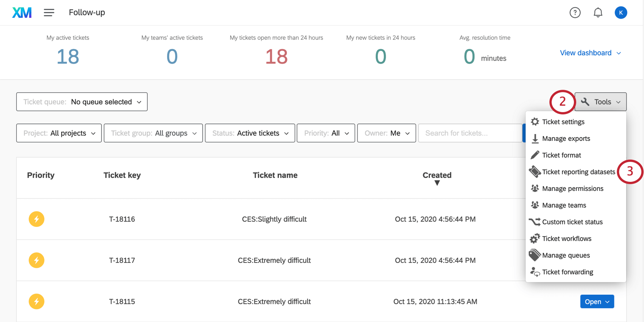Open the notifications bell
The width and height of the screenshot is (644, 322).
coord(598,13)
